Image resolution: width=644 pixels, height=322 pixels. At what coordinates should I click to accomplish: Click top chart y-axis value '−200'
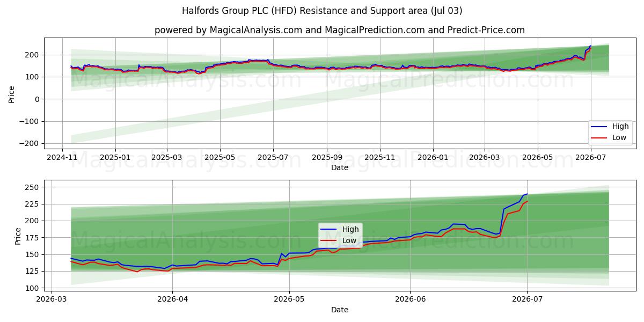tap(30, 143)
